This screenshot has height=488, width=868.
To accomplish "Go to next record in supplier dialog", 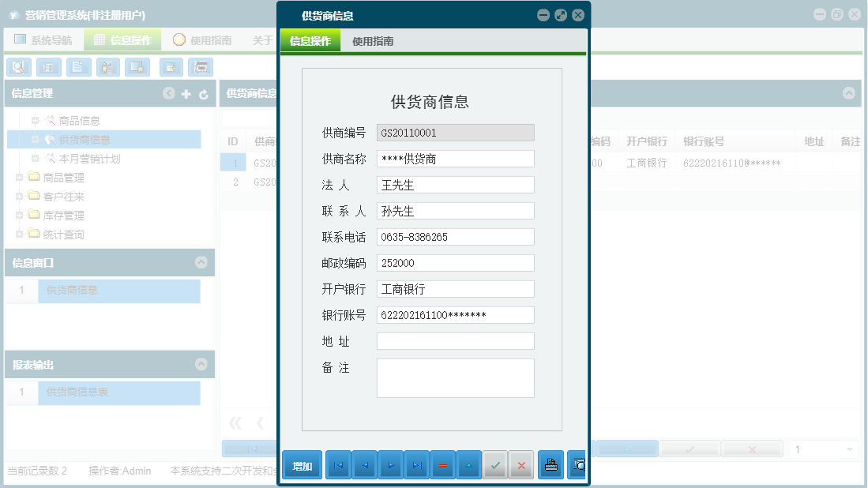I will pyautogui.click(x=391, y=466).
